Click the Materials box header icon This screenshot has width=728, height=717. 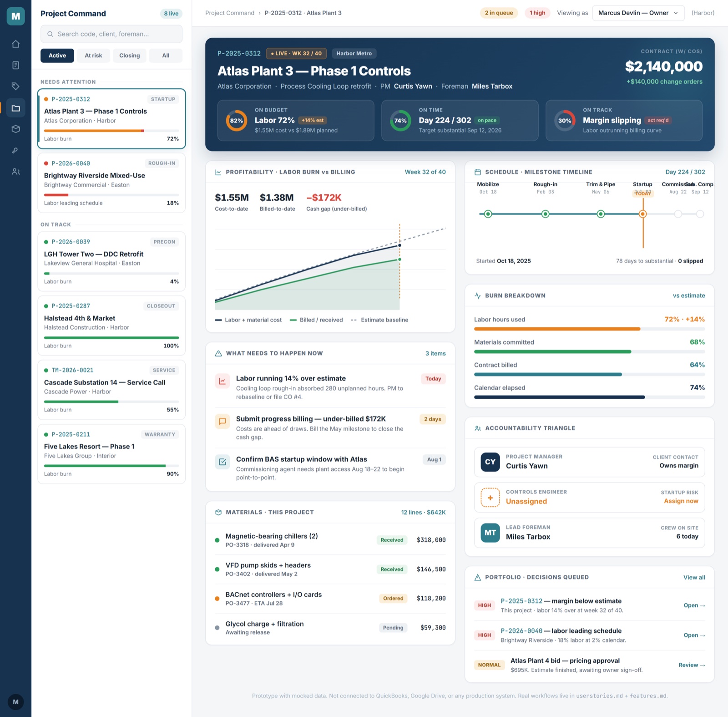pyautogui.click(x=218, y=512)
